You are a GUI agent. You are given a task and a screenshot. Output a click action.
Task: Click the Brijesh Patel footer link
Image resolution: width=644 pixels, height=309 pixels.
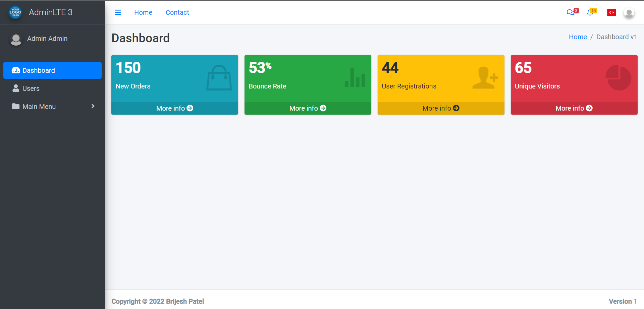coord(185,301)
